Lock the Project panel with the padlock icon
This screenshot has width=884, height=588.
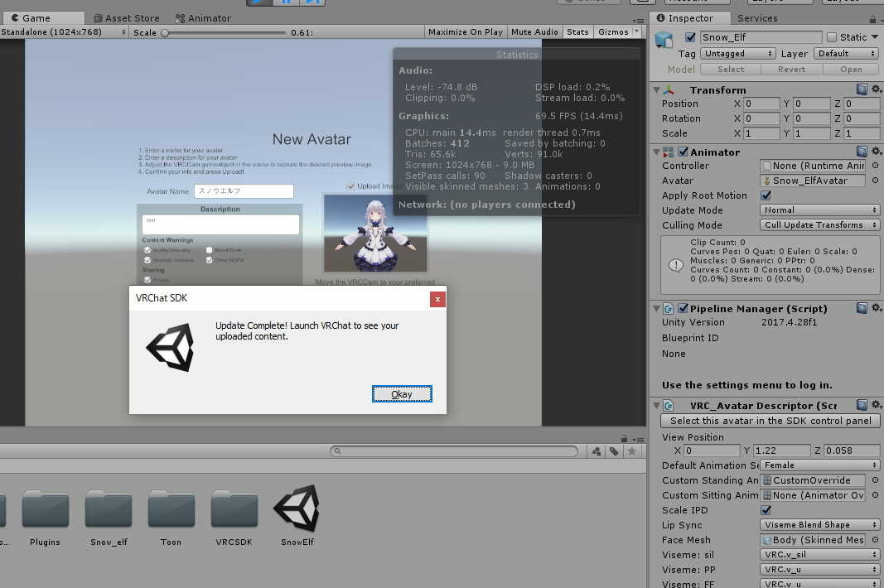[x=624, y=439]
